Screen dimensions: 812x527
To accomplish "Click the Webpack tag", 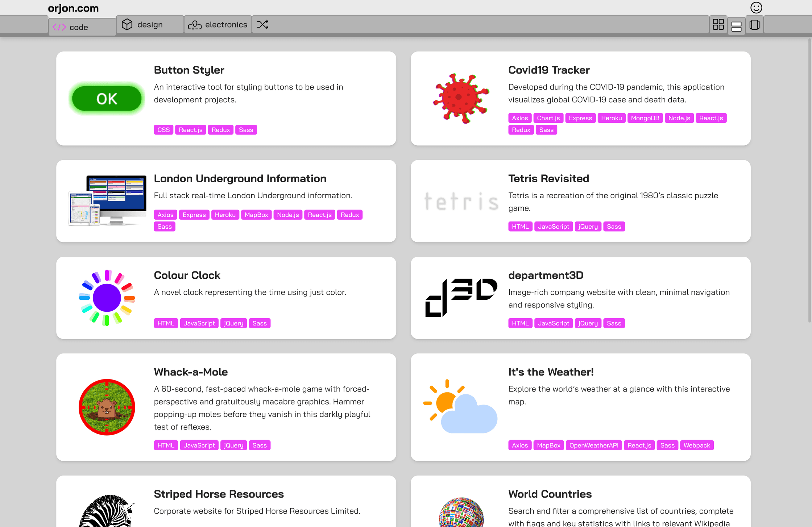I will pos(697,445).
